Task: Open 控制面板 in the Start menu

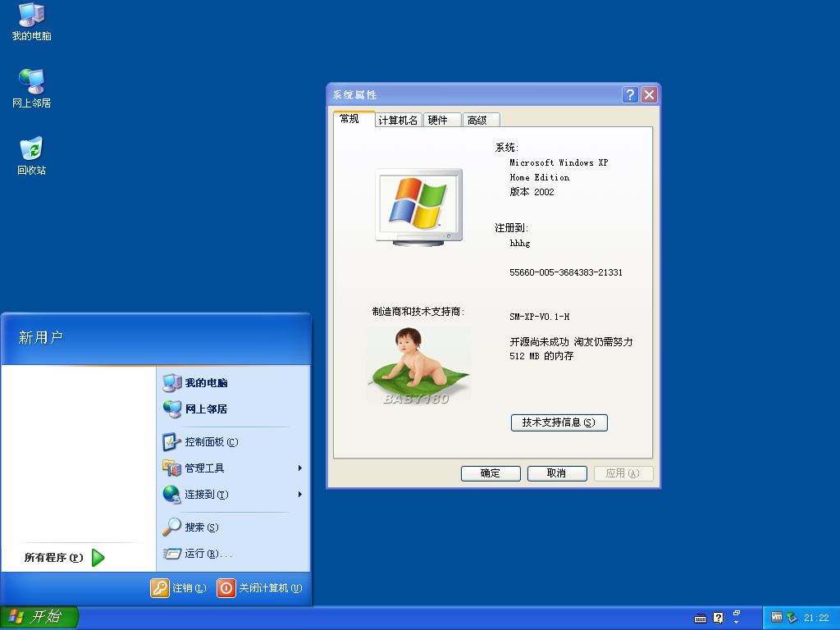Action: [x=233, y=442]
